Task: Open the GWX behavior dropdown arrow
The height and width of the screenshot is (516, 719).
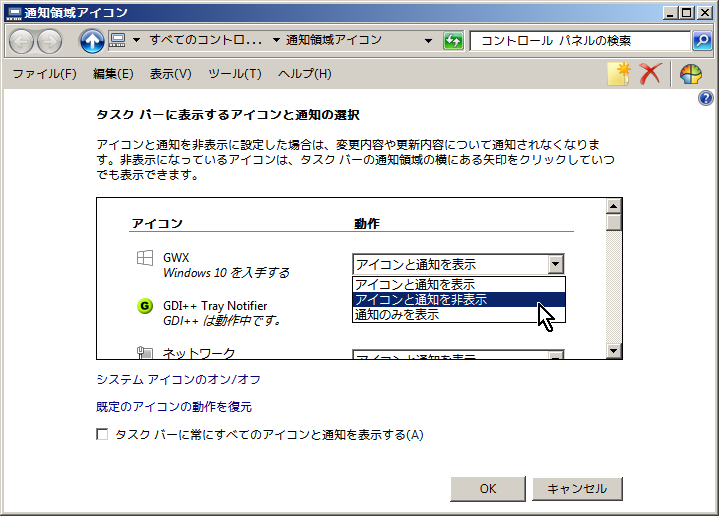Action: [x=555, y=264]
